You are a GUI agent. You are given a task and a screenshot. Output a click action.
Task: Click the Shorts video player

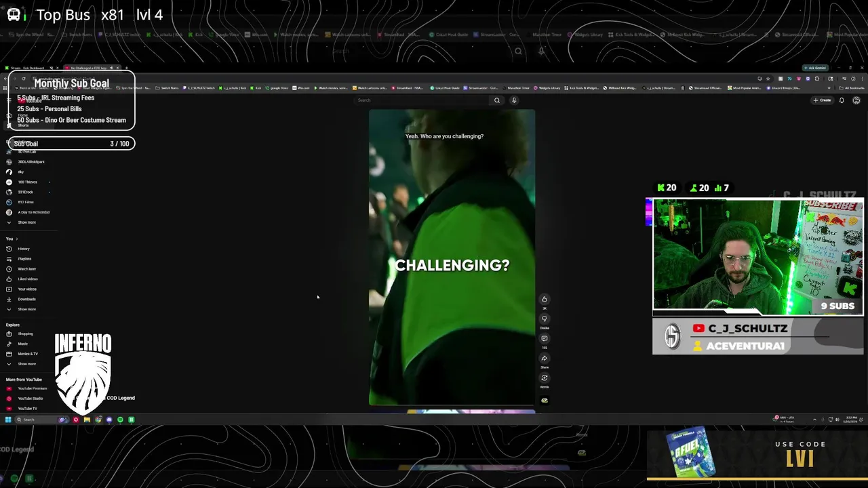(452, 258)
